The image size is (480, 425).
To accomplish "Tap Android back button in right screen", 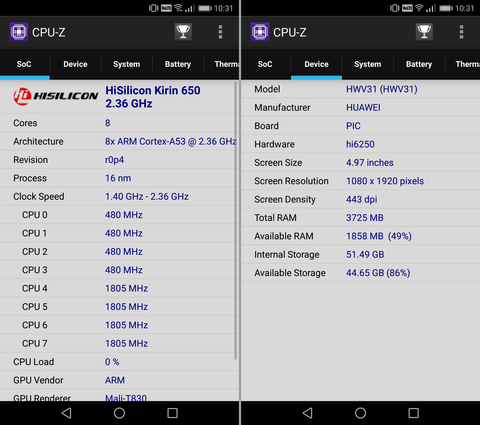I will pyautogui.click(x=307, y=413).
